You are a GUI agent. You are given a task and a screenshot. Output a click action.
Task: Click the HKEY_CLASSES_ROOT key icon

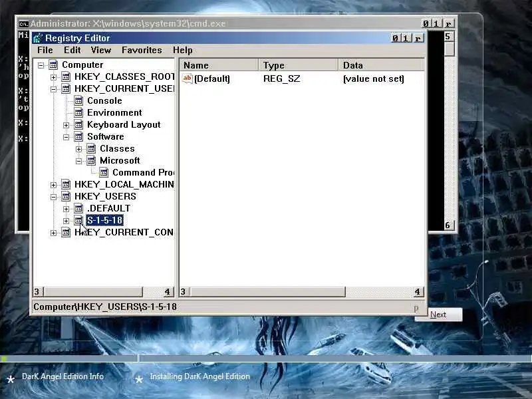click(66, 76)
